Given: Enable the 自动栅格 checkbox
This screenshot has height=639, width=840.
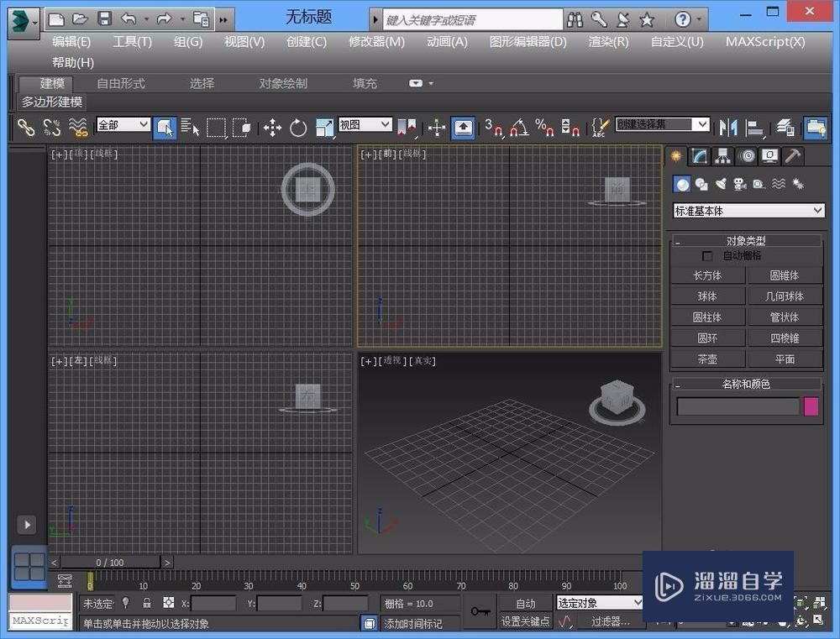Looking at the screenshot, I should pyautogui.click(x=707, y=255).
